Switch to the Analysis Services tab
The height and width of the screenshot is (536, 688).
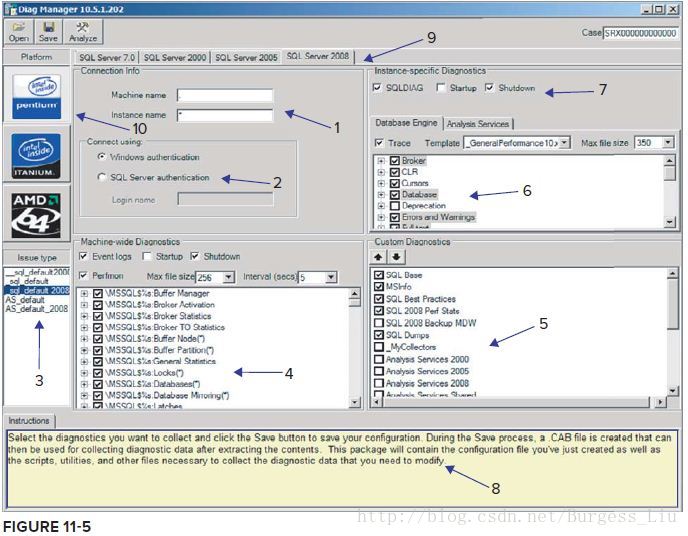coord(477,124)
